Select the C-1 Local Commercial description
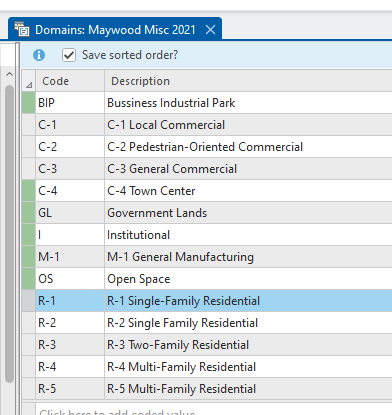Screen dimensions: 392x415 pos(248,125)
